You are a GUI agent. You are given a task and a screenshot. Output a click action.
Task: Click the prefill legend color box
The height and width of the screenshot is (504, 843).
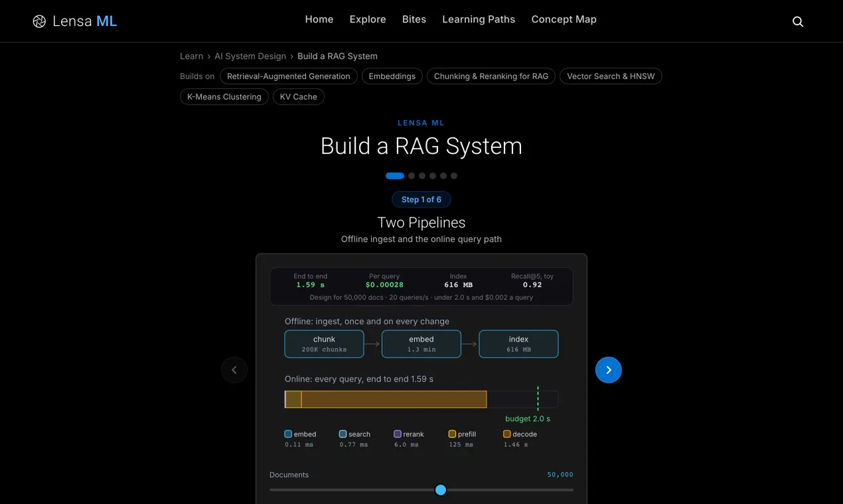click(452, 434)
